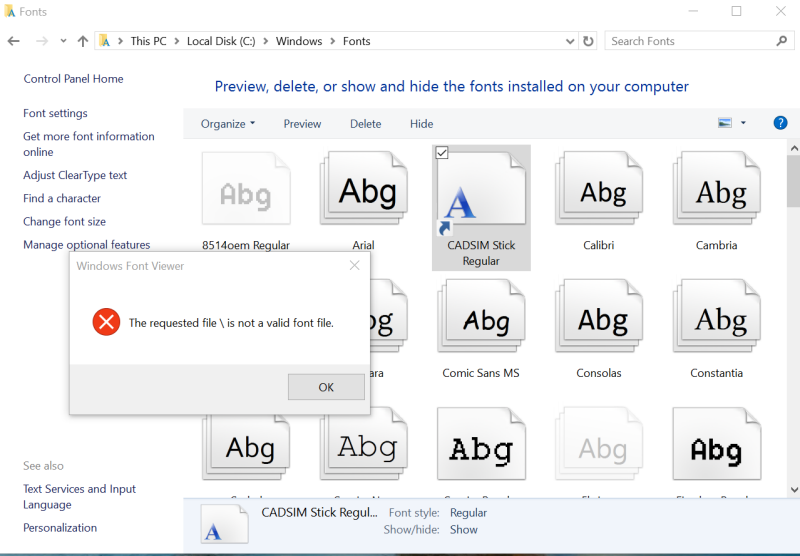Viewport: 800px width, 556px height.
Task: Go up one folder level
Action: (x=83, y=41)
